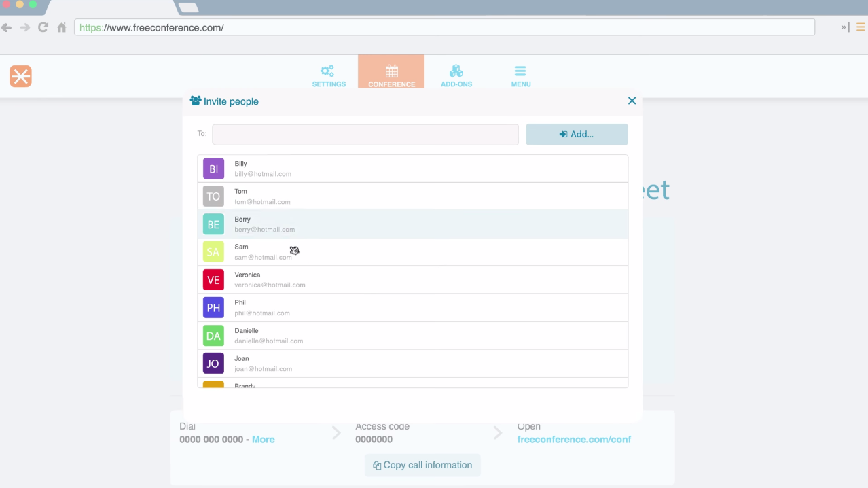Viewport: 868px width, 488px height.
Task: Select Billy's purple BI avatar
Action: pos(213,169)
